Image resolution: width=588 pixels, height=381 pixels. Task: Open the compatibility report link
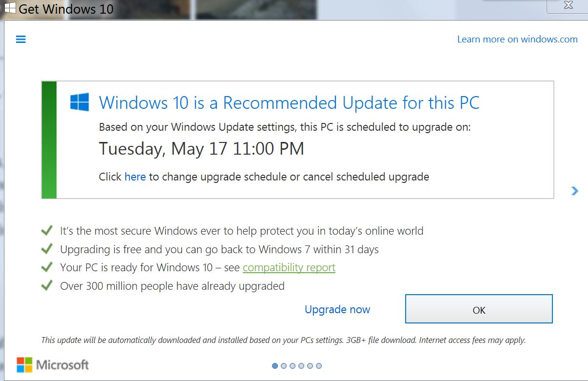[289, 267]
